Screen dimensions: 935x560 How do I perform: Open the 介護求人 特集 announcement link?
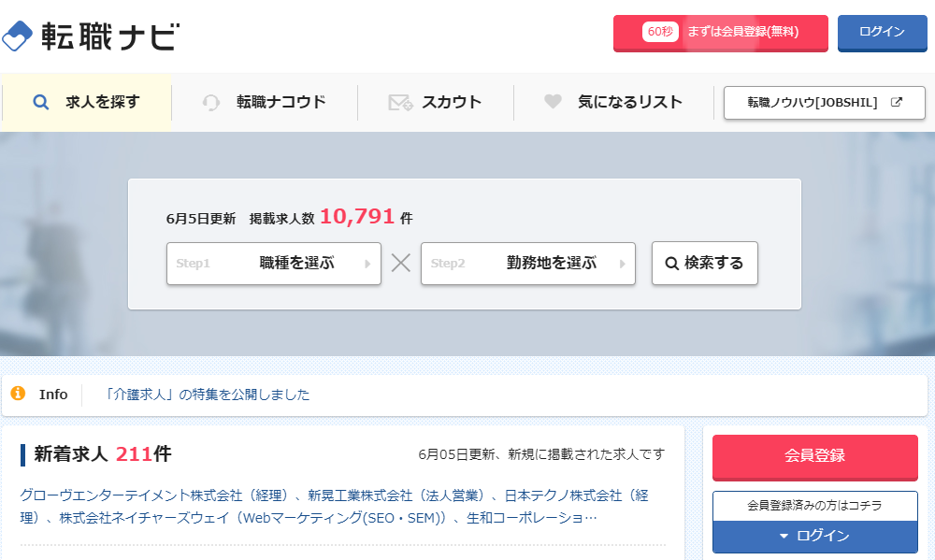coord(208,395)
